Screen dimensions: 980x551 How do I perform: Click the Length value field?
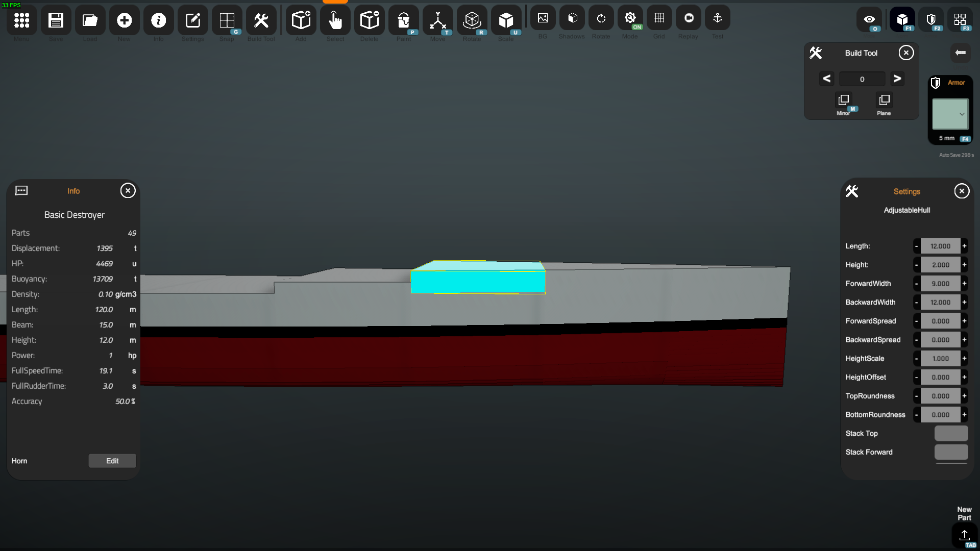[940, 246]
